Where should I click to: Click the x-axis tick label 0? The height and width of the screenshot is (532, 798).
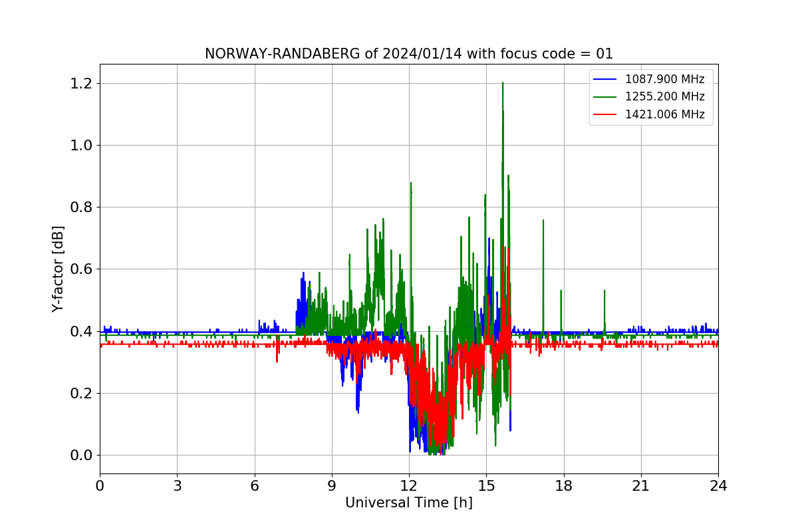(100, 485)
